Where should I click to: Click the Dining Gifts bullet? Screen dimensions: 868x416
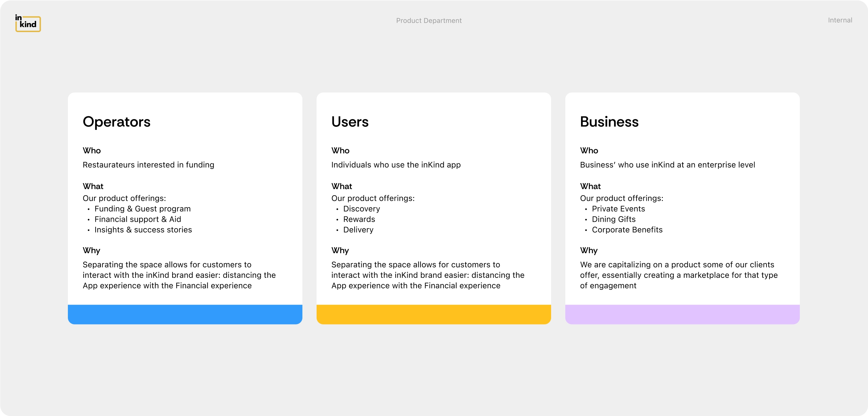[614, 219]
